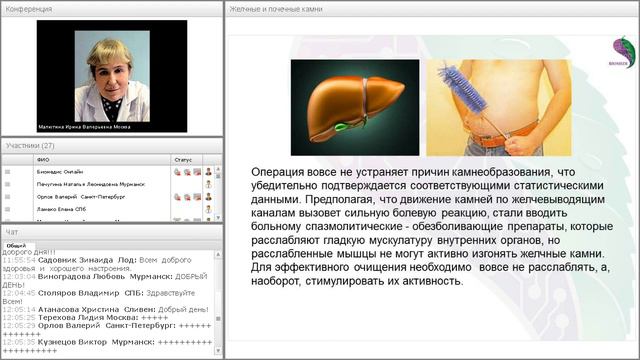
Task: Click participants list scroll up arrow
Action: pyautogui.click(x=218, y=169)
